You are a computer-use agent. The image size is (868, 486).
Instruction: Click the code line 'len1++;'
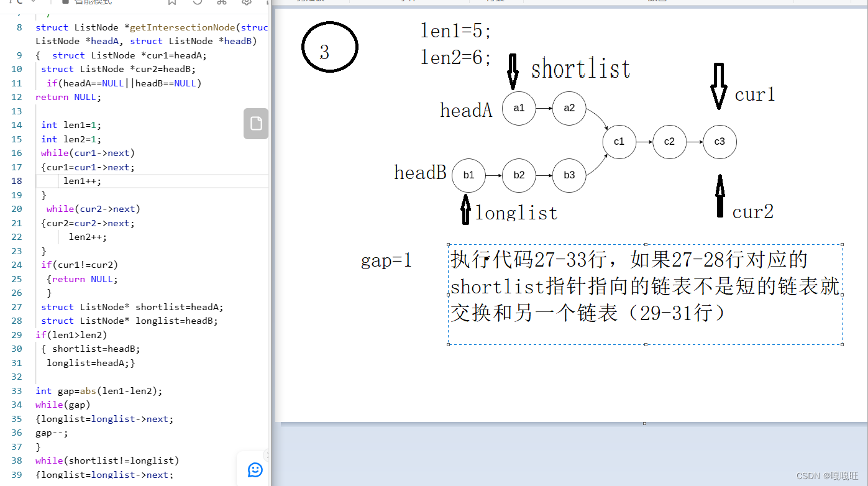pos(82,181)
